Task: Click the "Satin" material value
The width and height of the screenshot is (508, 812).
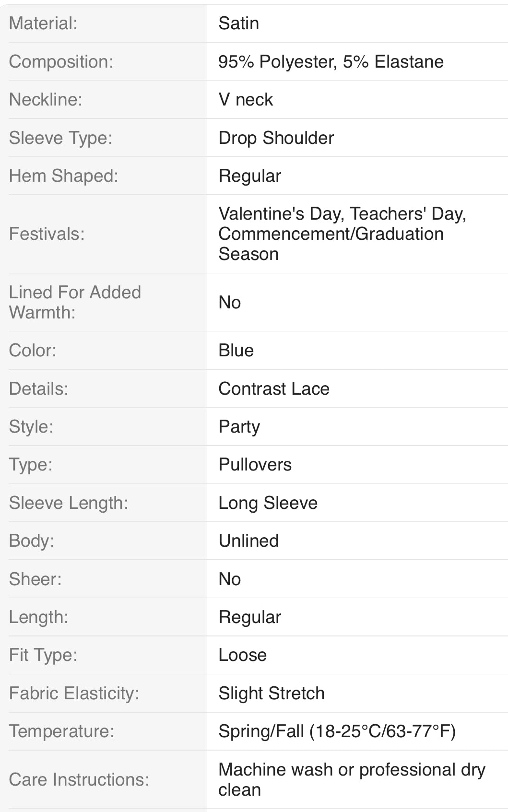Action: click(238, 24)
